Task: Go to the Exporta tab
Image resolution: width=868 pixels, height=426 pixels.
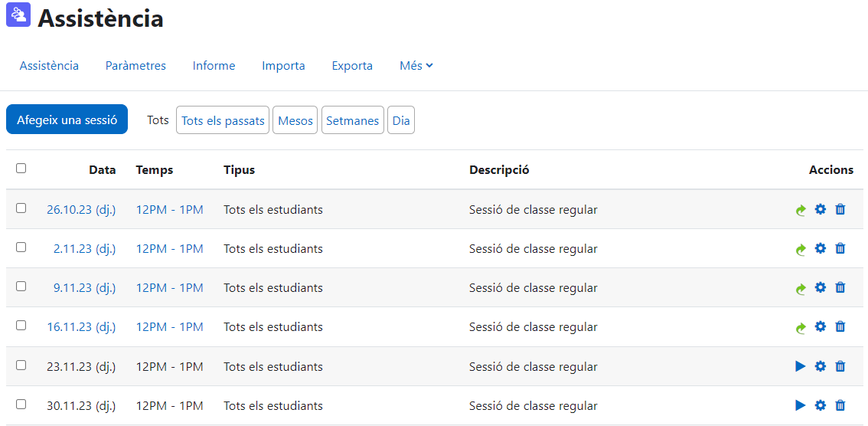Action: click(352, 66)
